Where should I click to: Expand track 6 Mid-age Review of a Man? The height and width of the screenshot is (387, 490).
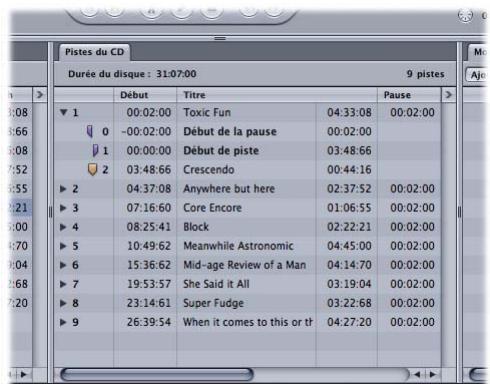click(63, 265)
